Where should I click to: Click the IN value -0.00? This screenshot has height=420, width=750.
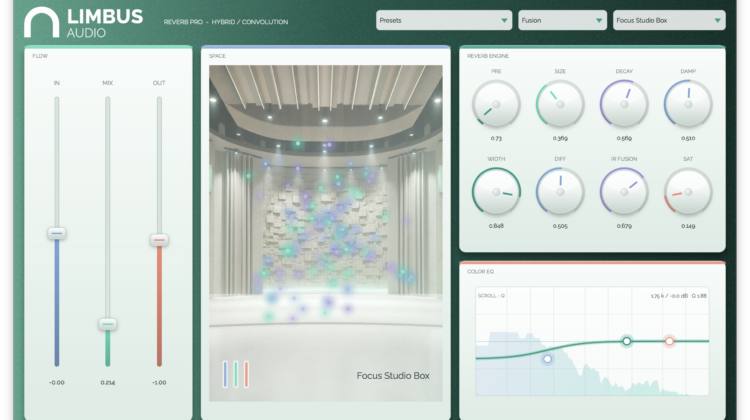pos(56,382)
